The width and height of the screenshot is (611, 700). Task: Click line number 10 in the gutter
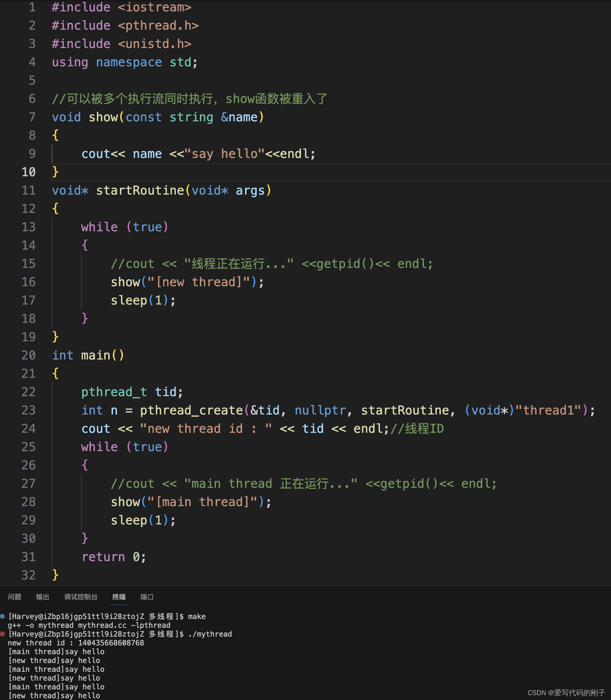tap(29, 172)
